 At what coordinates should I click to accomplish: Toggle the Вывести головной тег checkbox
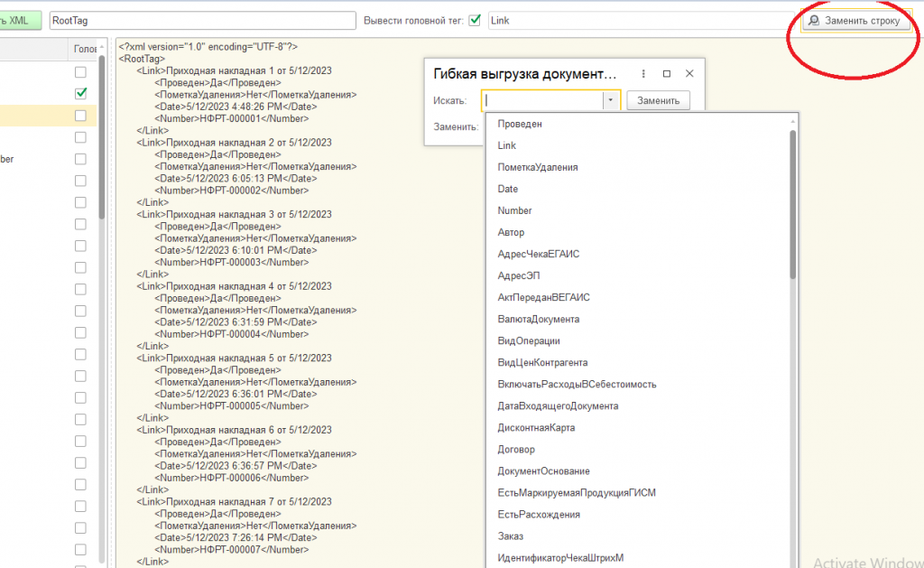coord(475,20)
